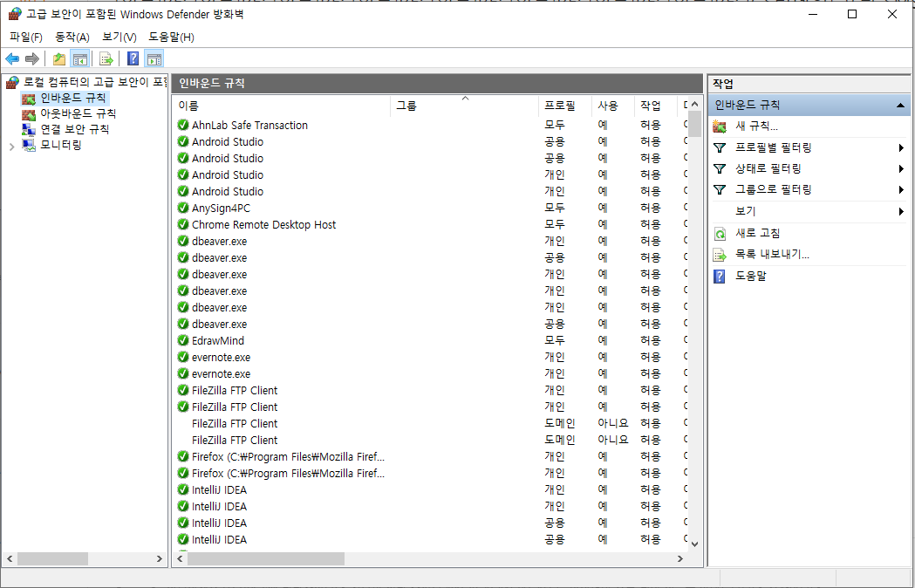Collapse the 인바운드 규칙 actions section arrow
915x588 pixels.
(900, 105)
